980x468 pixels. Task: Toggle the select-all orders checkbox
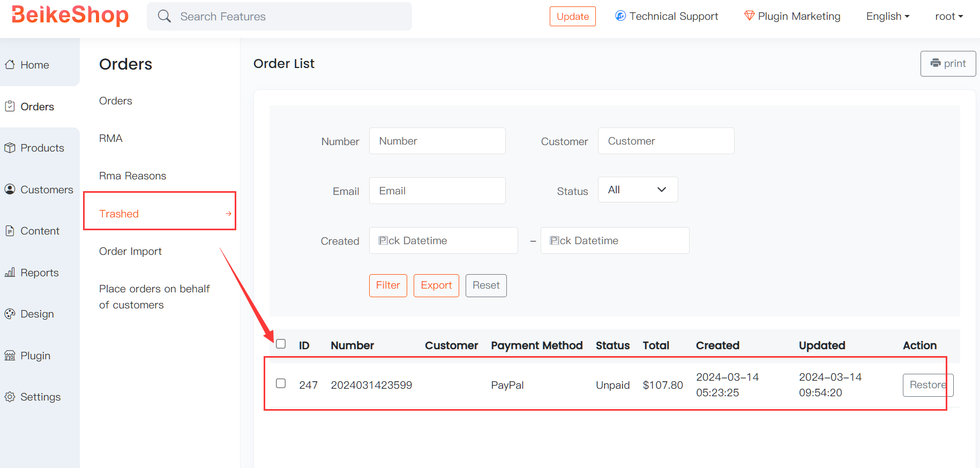[281, 344]
